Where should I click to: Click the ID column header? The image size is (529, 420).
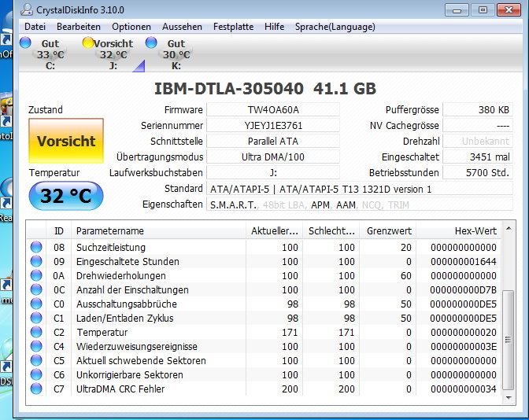(x=59, y=231)
